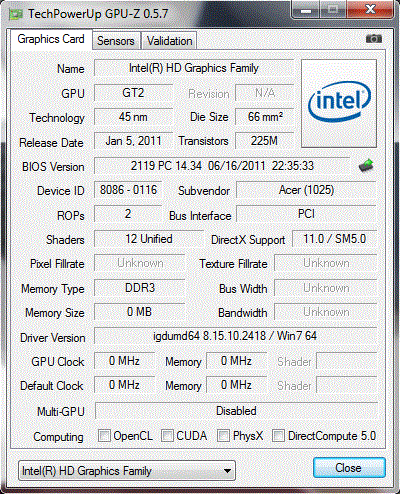Click the Bus Width Unknown field
This screenshot has height=494, width=400.
[x=326, y=288]
